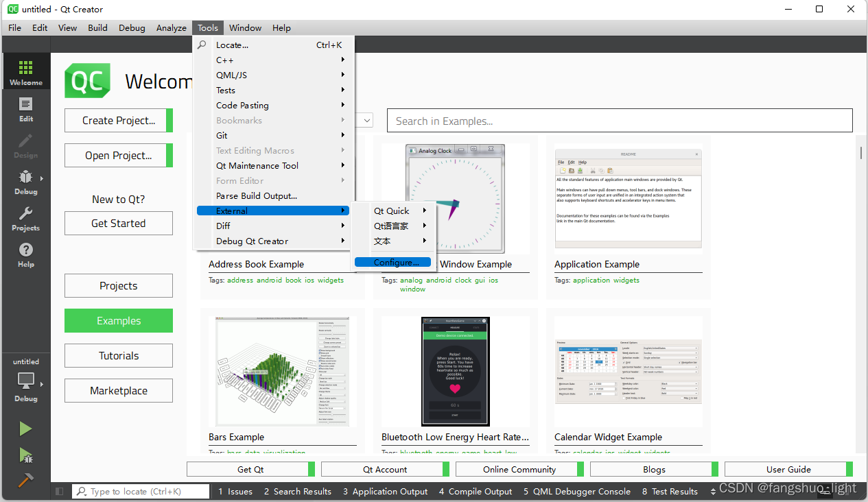
Task: Expand Qt Maintenance Tool submenu
Action: click(273, 166)
